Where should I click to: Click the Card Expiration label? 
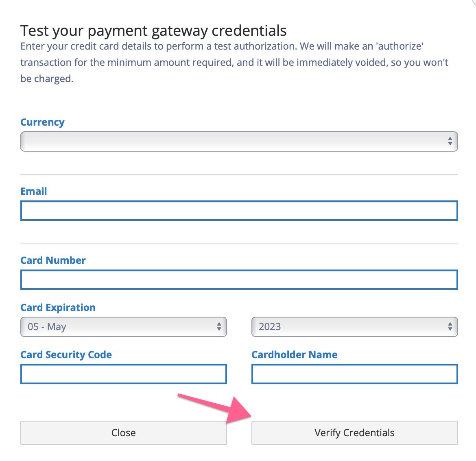(x=58, y=307)
